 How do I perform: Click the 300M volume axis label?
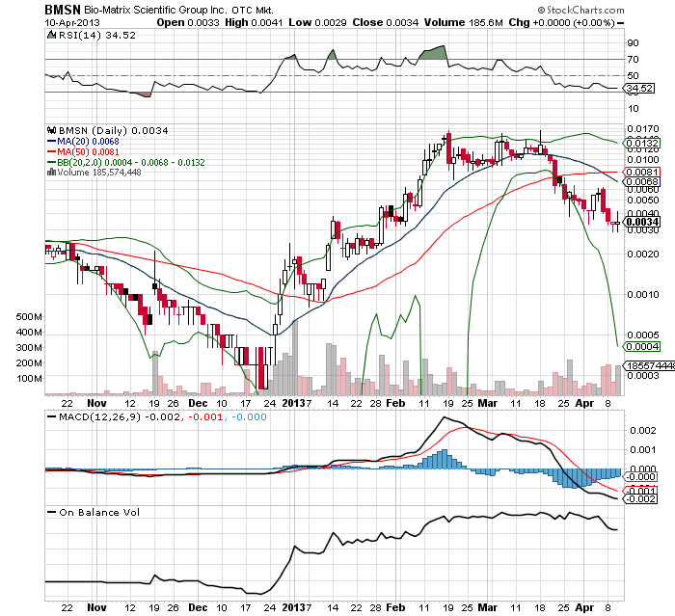coord(29,347)
